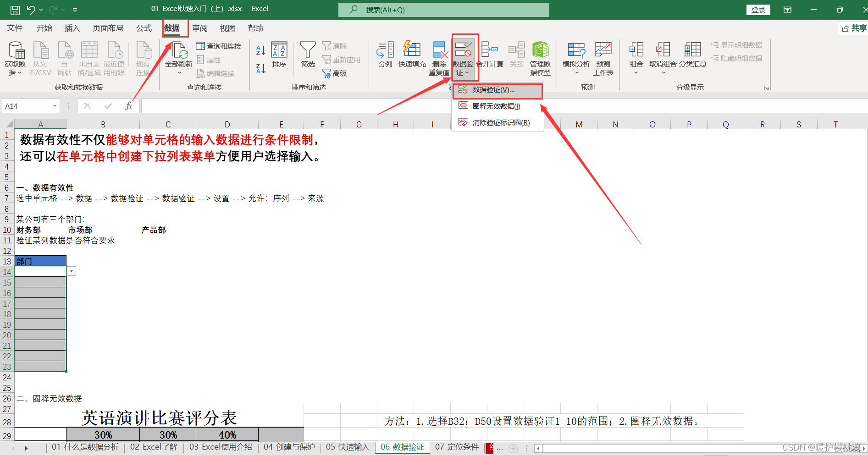Switch to the Review (审阅) tab
Viewport: 868px width, 456px height.
coord(200,28)
